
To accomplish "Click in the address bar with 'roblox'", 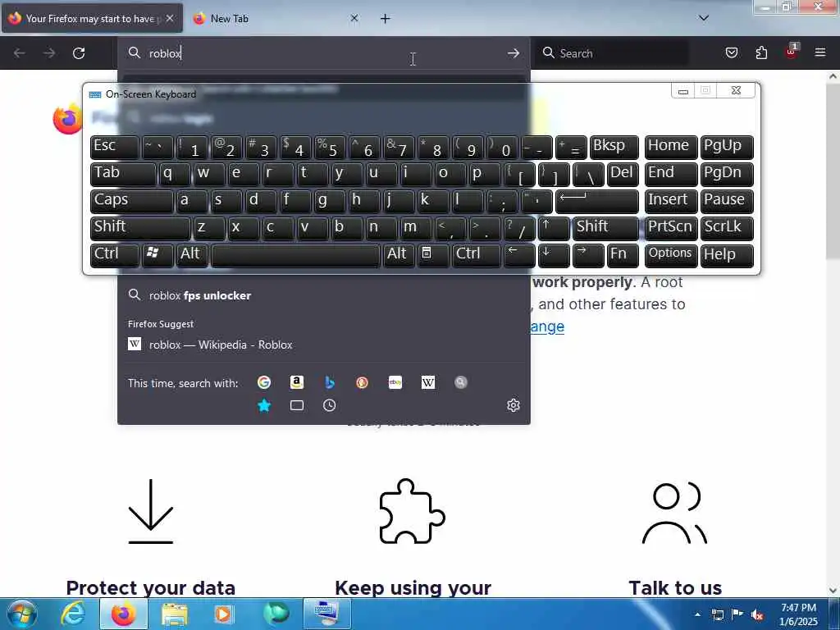I will 323,53.
